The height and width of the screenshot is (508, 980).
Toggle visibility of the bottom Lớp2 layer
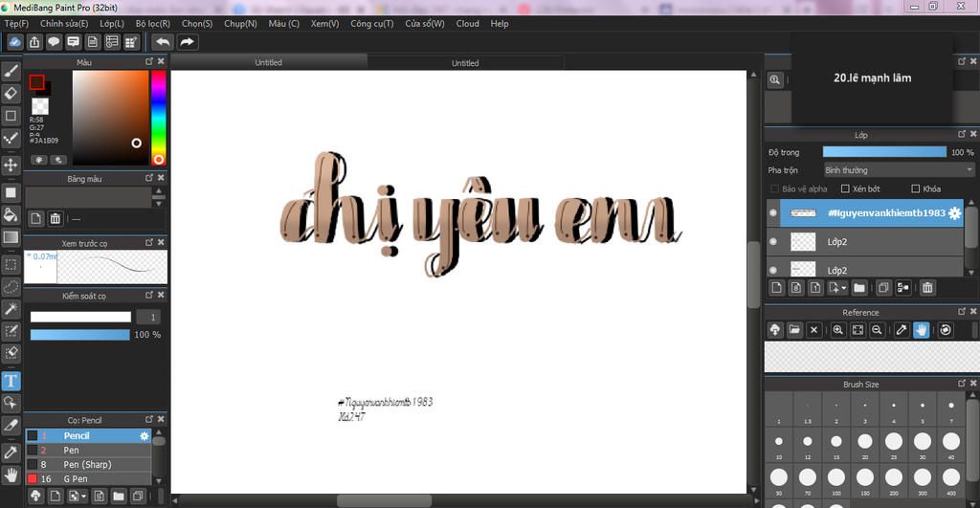pyautogui.click(x=773, y=270)
